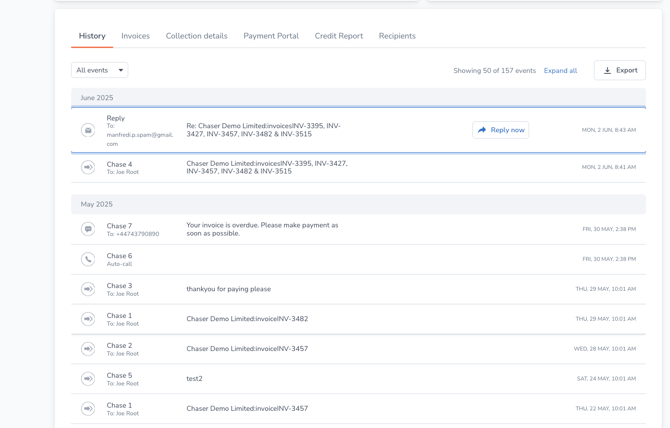The image size is (670, 428).
Task: Click the Chase 3 email icon
Action: click(x=88, y=289)
